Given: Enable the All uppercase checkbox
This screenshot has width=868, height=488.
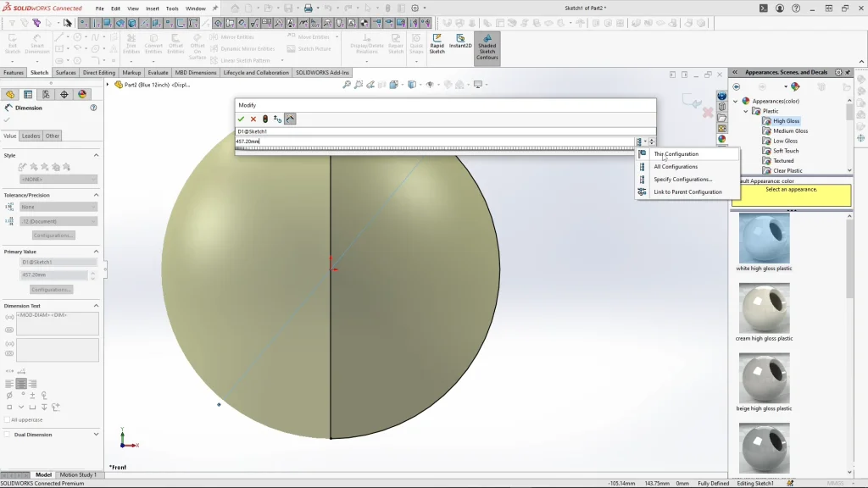Looking at the screenshot, I should 8,419.
